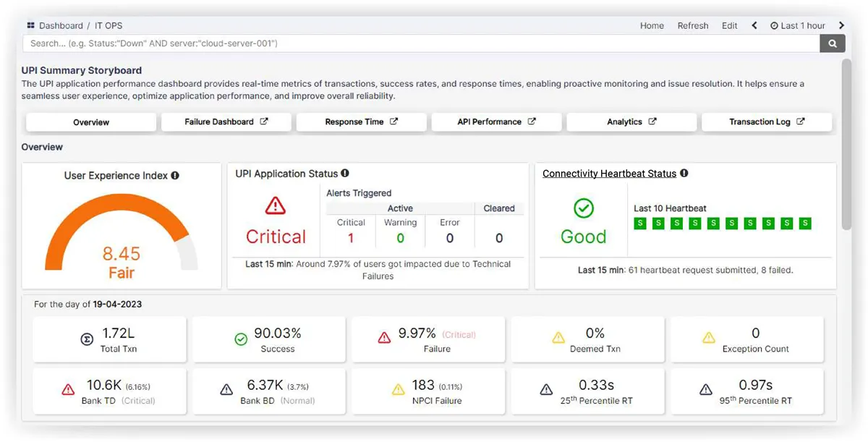Click the search magnifier button
This screenshot has width=868, height=442.
coord(833,43)
